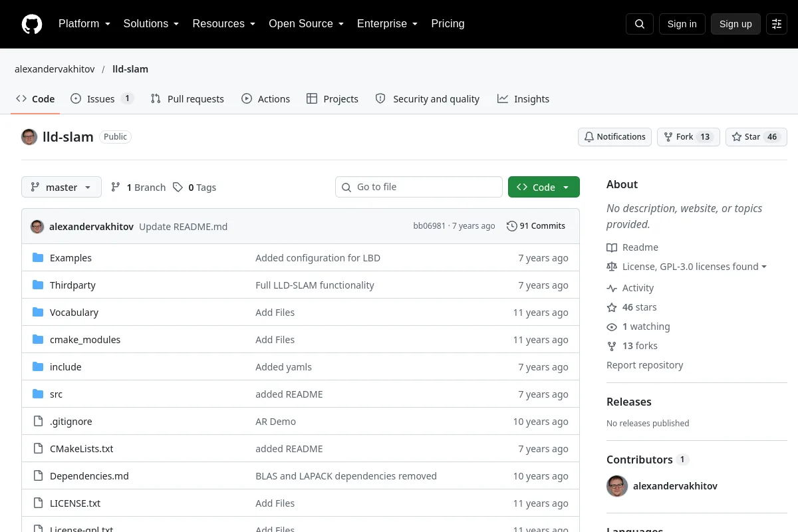Open the CMakeLists.txt file
The width and height of the screenshot is (798, 532).
(x=81, y=449)
